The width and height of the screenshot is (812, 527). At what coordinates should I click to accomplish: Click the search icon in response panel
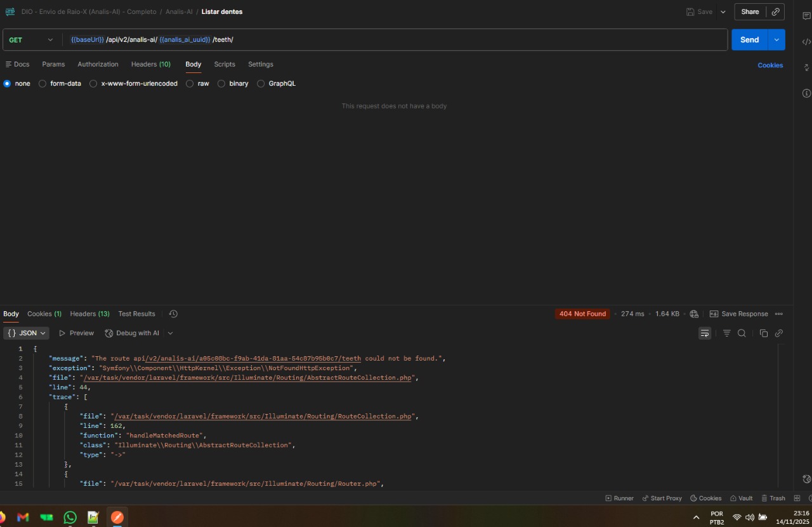tap(742, 333)
